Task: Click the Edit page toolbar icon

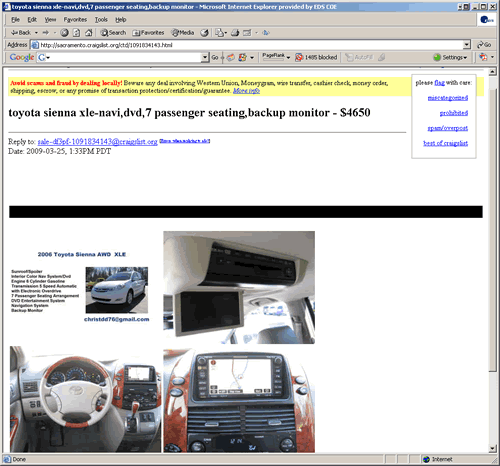Action: 247,33
